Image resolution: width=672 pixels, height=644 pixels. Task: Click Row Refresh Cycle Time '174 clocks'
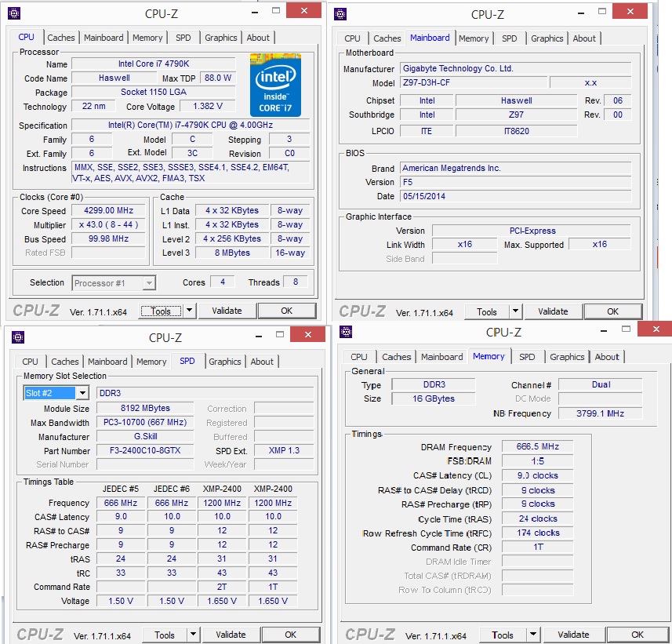click(x=537, y=533)
